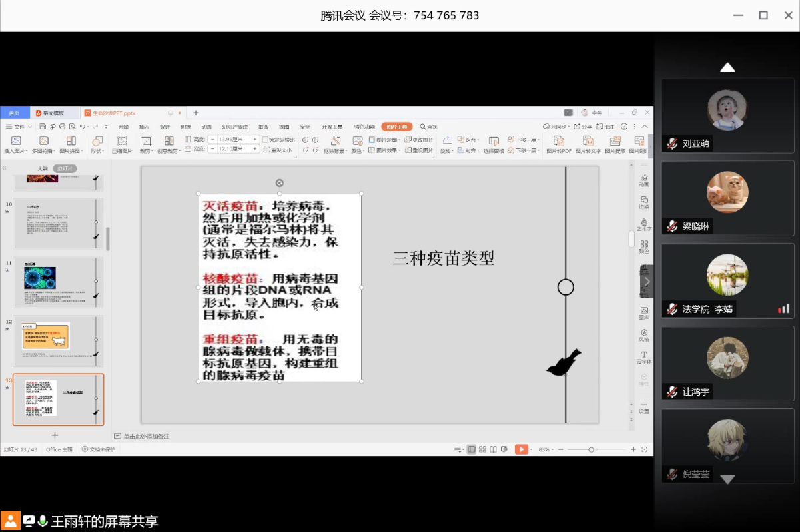The width and height of the screenshot is (800, 532).
Task: Click 单击此处添加备注 to add notes
Action: pyautogui.click(x=146, y=437)
